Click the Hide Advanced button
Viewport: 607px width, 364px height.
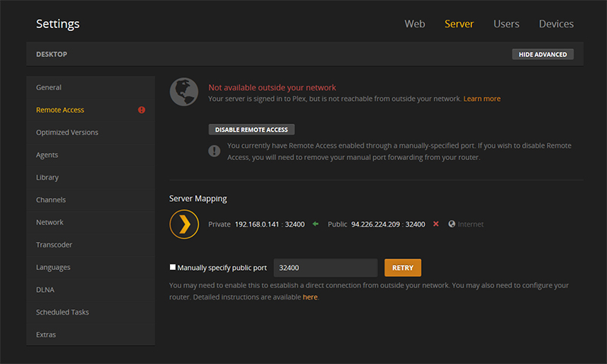[543, 54]
